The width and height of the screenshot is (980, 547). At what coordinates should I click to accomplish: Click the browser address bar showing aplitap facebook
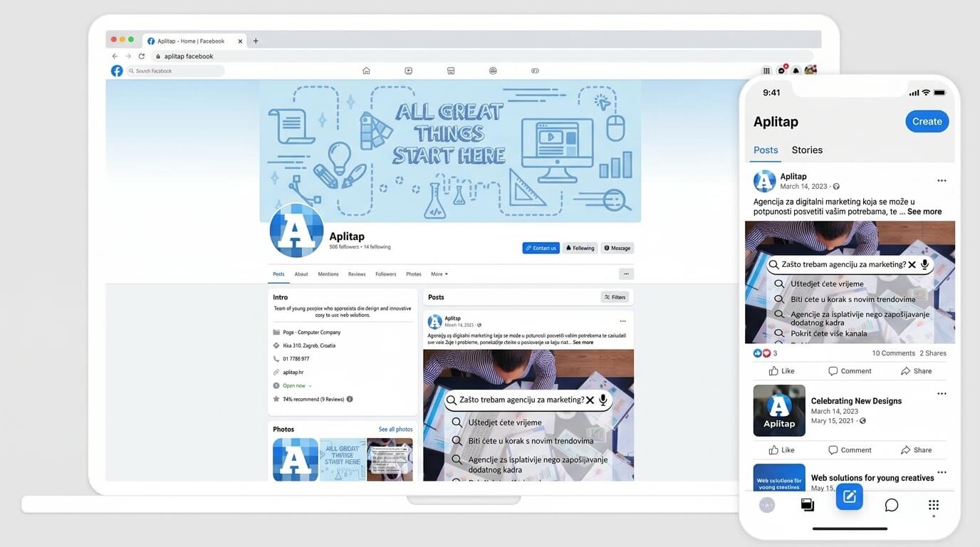481,56
